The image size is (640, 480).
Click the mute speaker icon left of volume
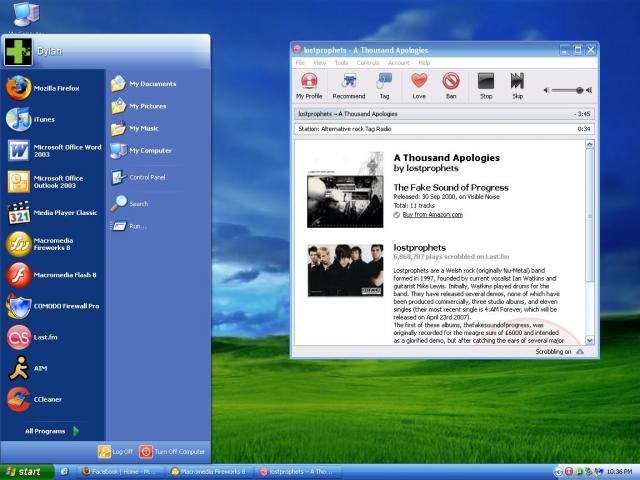coord(547,90)
